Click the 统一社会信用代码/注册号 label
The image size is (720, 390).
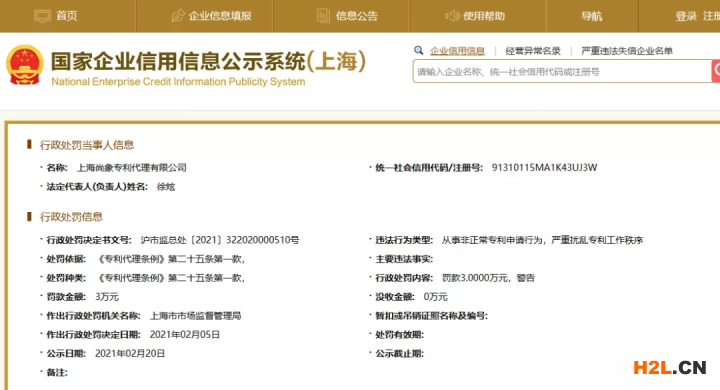tap(429, 168)
